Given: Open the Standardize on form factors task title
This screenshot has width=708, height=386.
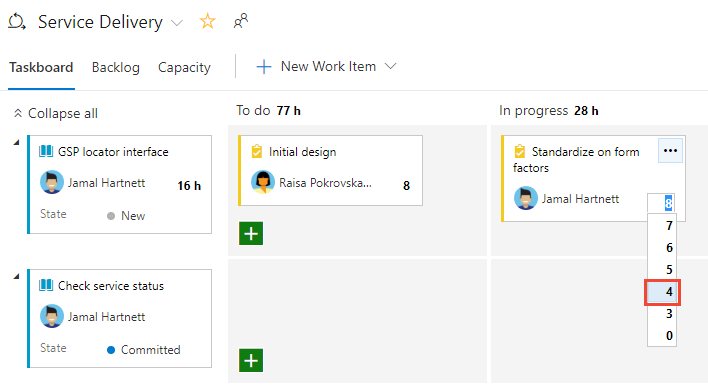Looking at the screenshot, I should 576,160.
